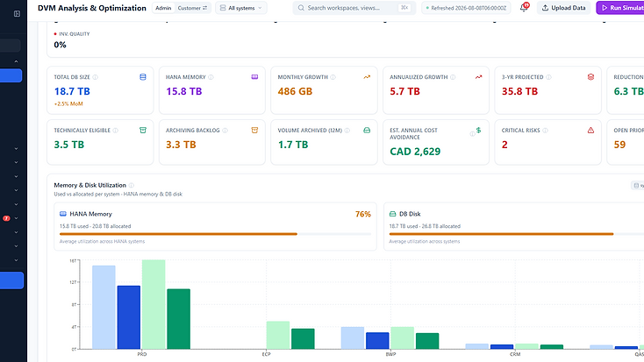The image size is (644, 362).
Task: Click the Total DB Size database icon
Action: tap(143, 77)
